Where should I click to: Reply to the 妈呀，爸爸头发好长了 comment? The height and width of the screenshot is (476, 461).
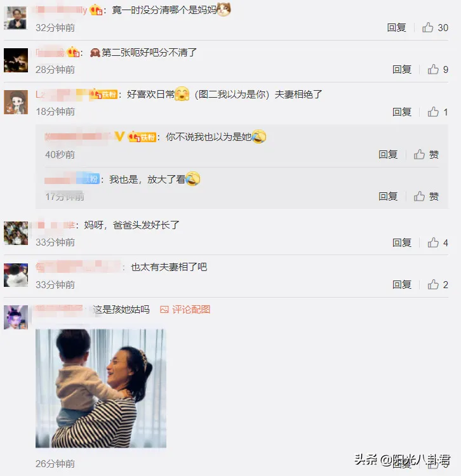[x=402, y=242]
